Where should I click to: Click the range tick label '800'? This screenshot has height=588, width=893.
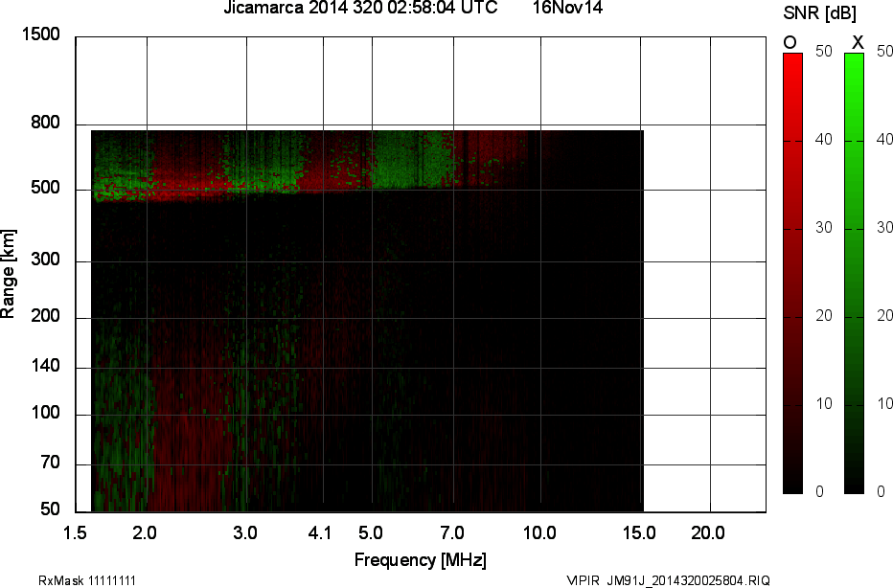point(45,123)
